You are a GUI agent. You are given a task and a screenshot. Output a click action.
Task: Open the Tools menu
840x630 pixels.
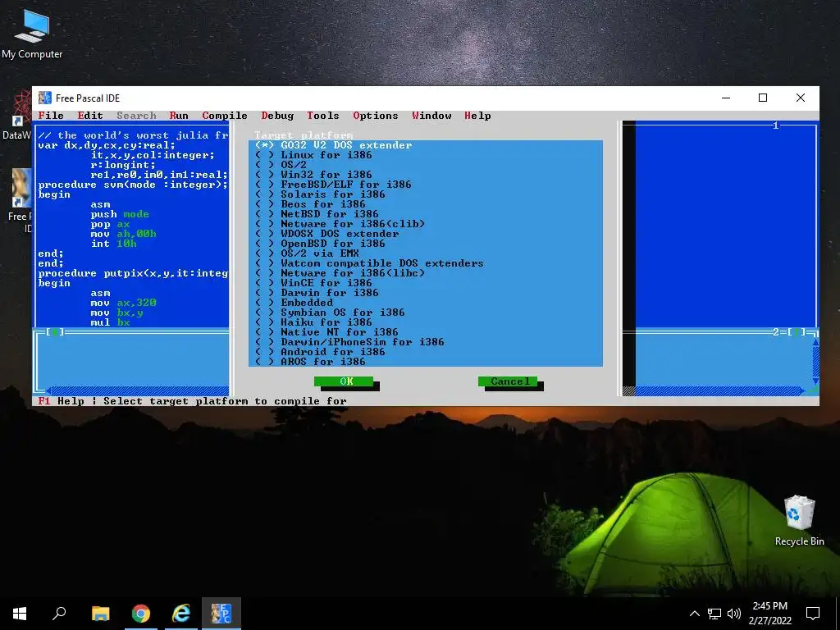click(323, 116)
